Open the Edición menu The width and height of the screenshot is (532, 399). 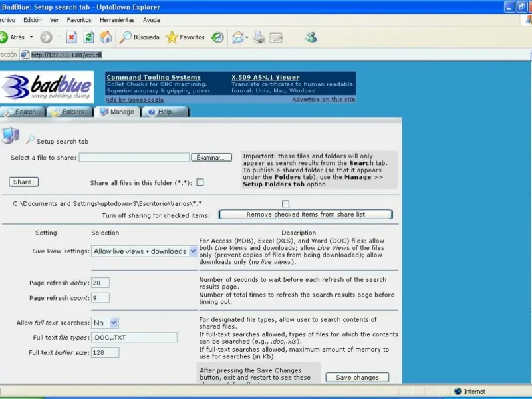click(x=32, y=20)
